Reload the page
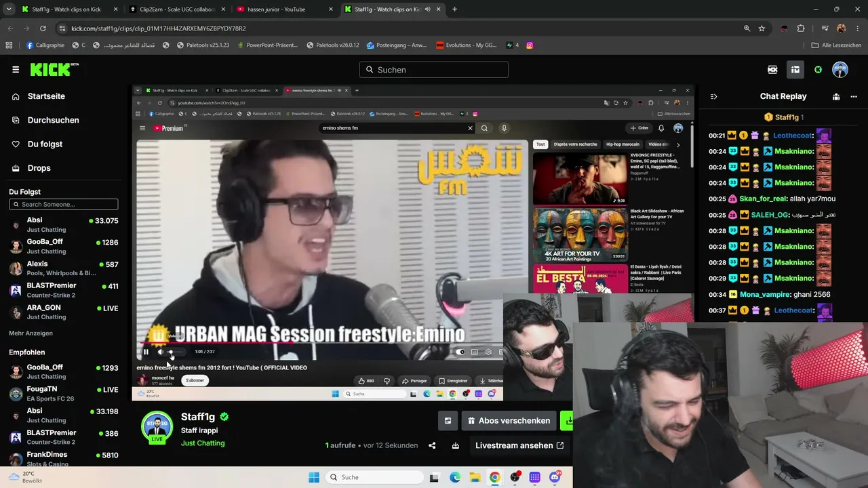 [43, 28]
